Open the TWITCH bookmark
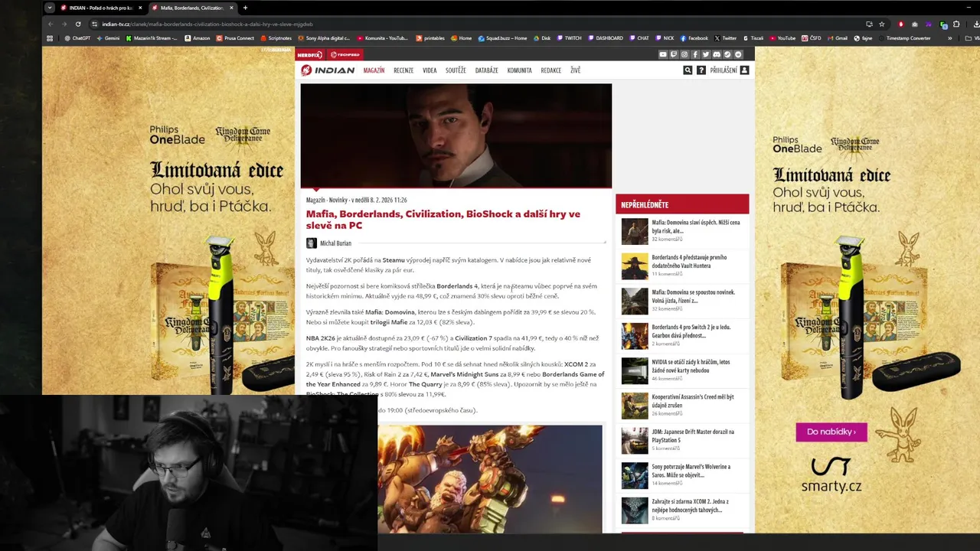This screenshot has height=551, width=980. [x=570, y=37]
